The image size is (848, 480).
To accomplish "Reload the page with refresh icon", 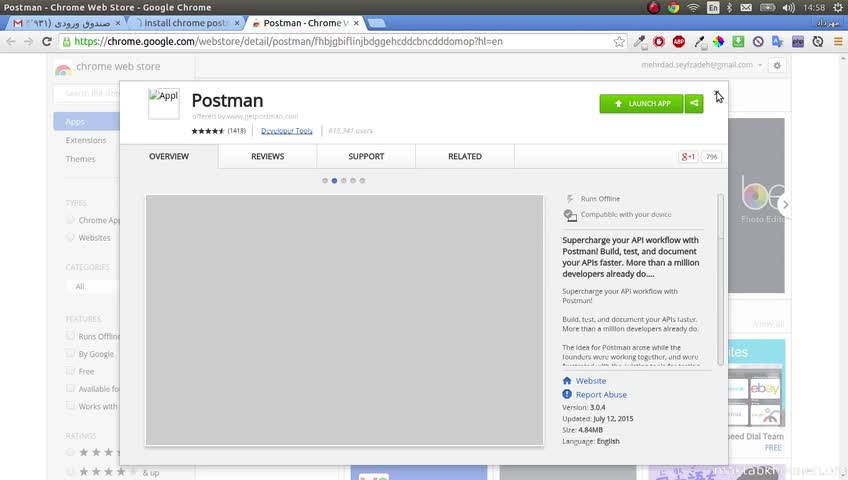I will tap(47, 42).
